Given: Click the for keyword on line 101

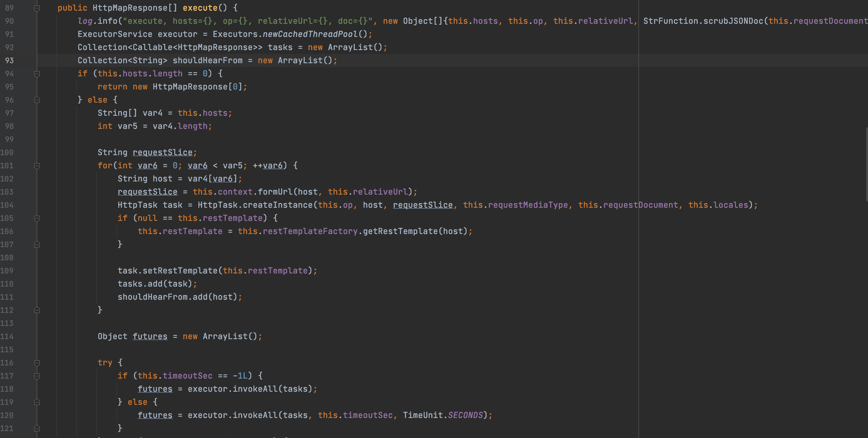Looking at the screenshot, I should point(105,166).
